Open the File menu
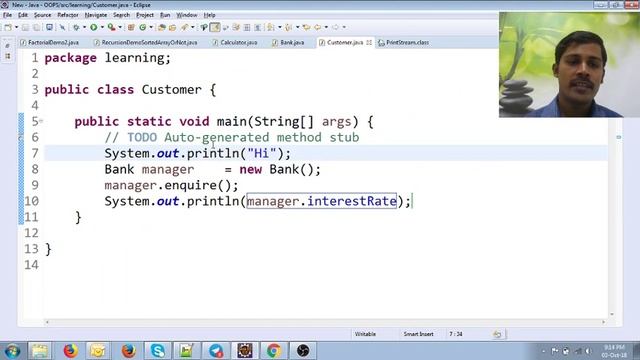The height and width of the screenshot is (360, 640). click(x=7, y=15)
